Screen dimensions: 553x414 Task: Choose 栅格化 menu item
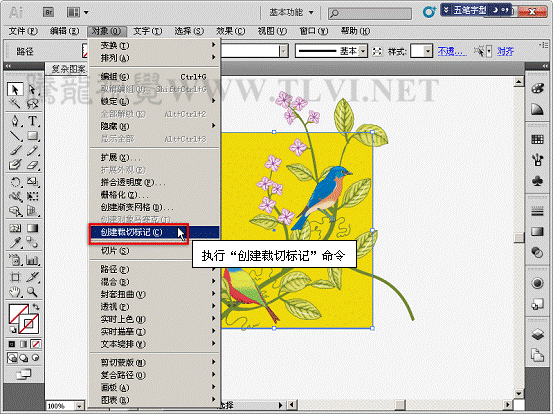pyautogui.click(x=154, y=195)
